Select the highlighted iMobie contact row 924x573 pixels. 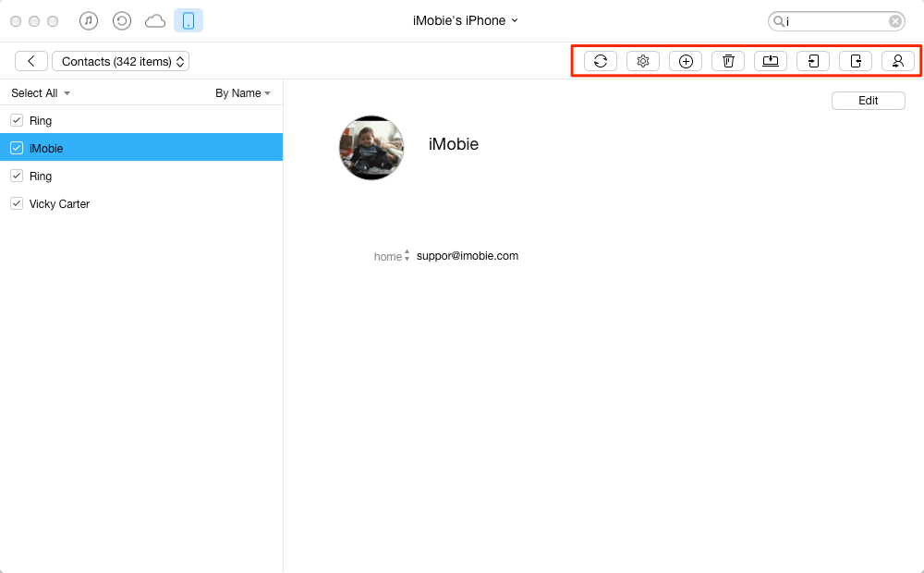141,147
